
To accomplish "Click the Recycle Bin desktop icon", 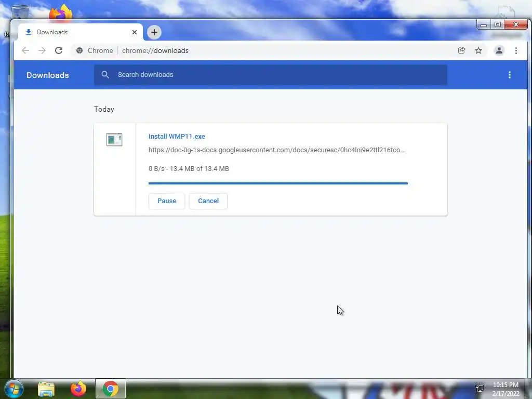I will 20,12.
